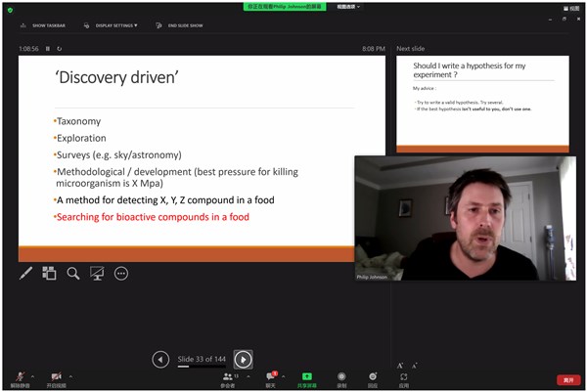Select the pen and laser pointer tool

(x=26, y=274)
